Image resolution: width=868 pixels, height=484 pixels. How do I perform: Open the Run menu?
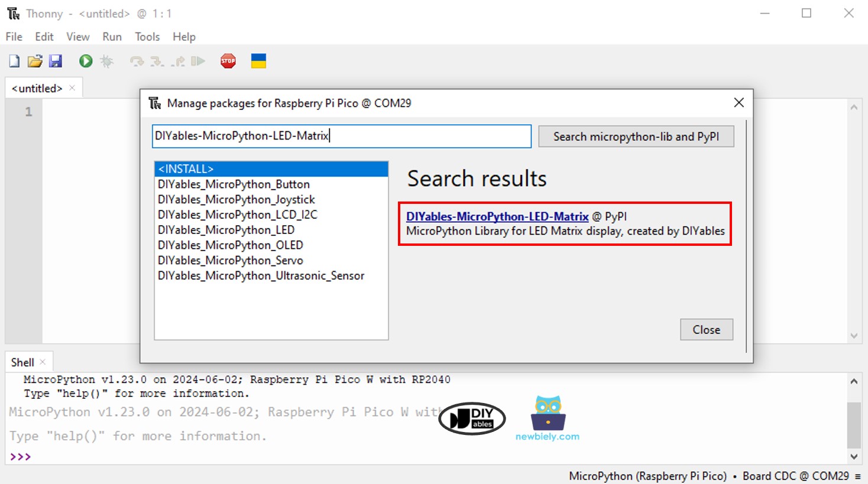click(112, 37)
